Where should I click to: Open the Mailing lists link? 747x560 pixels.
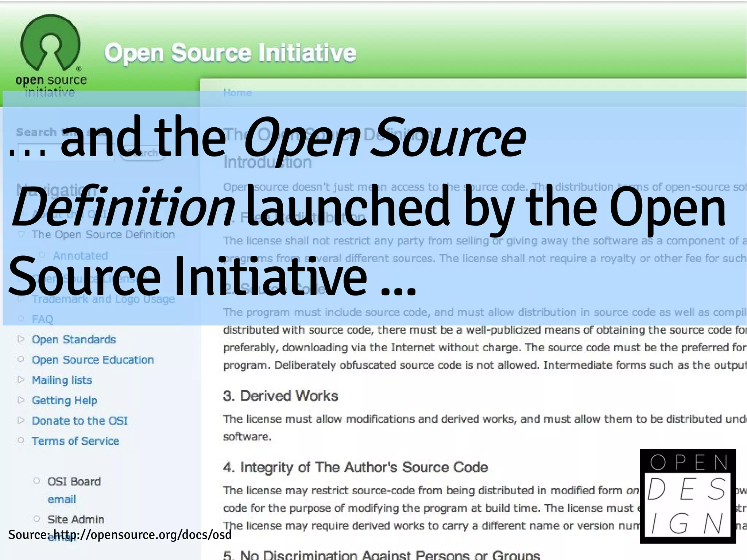(62, 380)
